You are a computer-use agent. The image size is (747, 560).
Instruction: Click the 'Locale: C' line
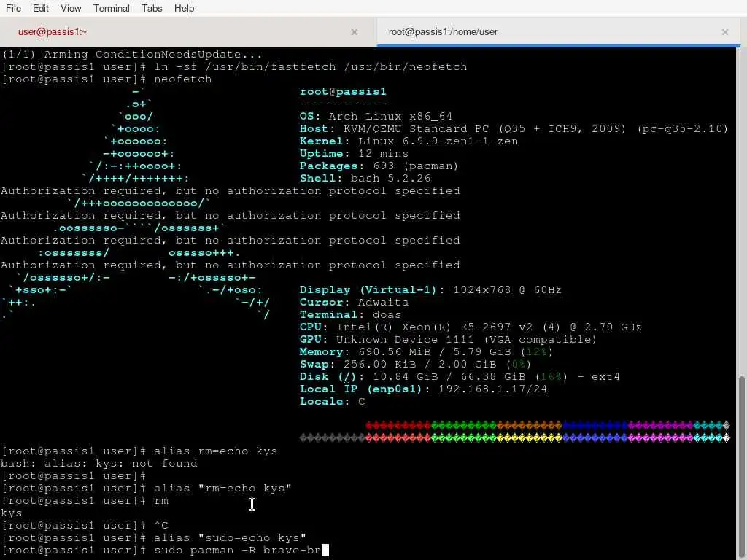tap(332, 401)
